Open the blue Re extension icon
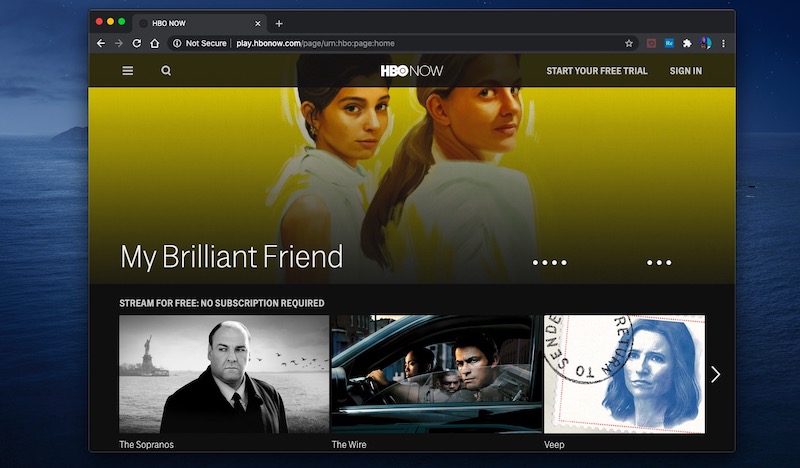Image resolution: width=800 pixels, height=468 pixels. 669,43
